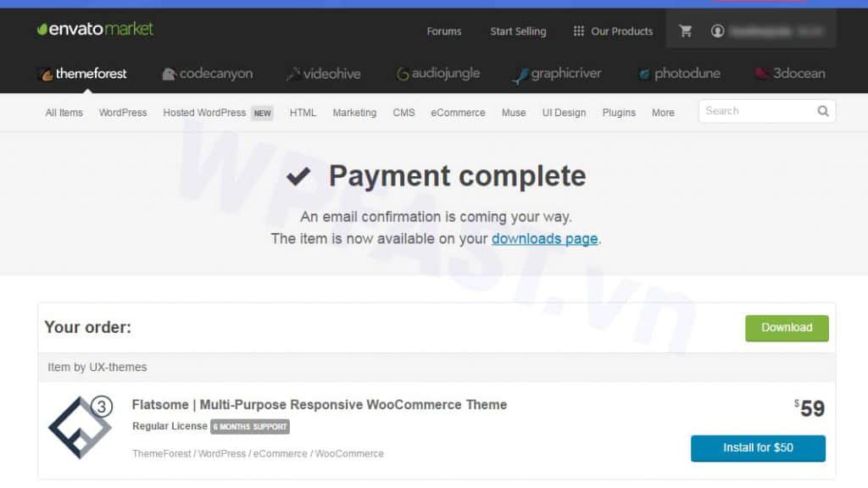
Task: Open the WooCommerce breadcrumb link
Action: click(x=349, y=454)
